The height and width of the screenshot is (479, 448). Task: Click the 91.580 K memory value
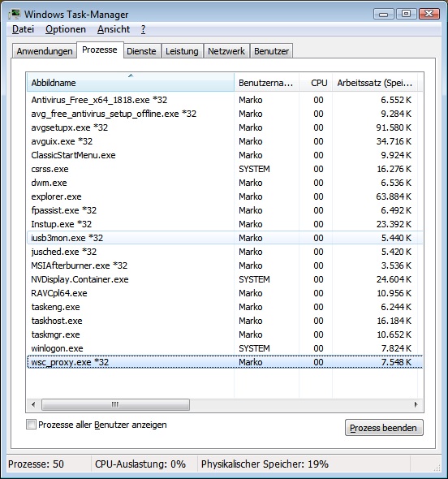pos(394,127)
